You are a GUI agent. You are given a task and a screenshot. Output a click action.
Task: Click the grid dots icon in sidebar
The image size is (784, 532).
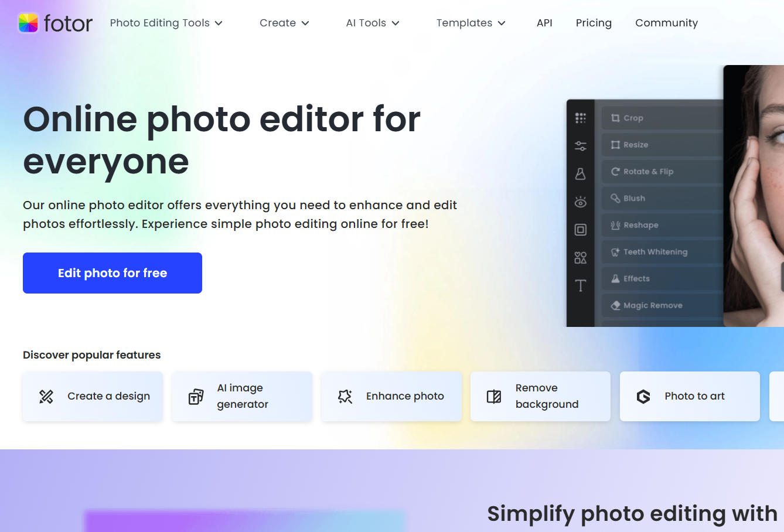coord(580,118)
